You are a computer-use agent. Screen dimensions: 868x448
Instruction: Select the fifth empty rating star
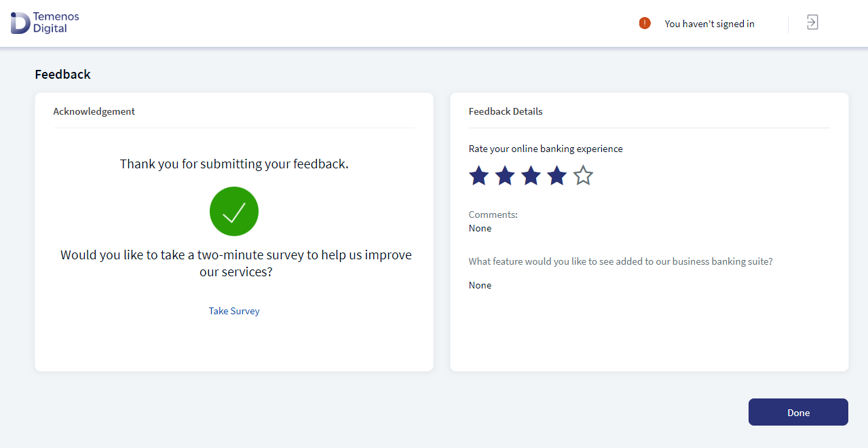(x=583, y=176)
